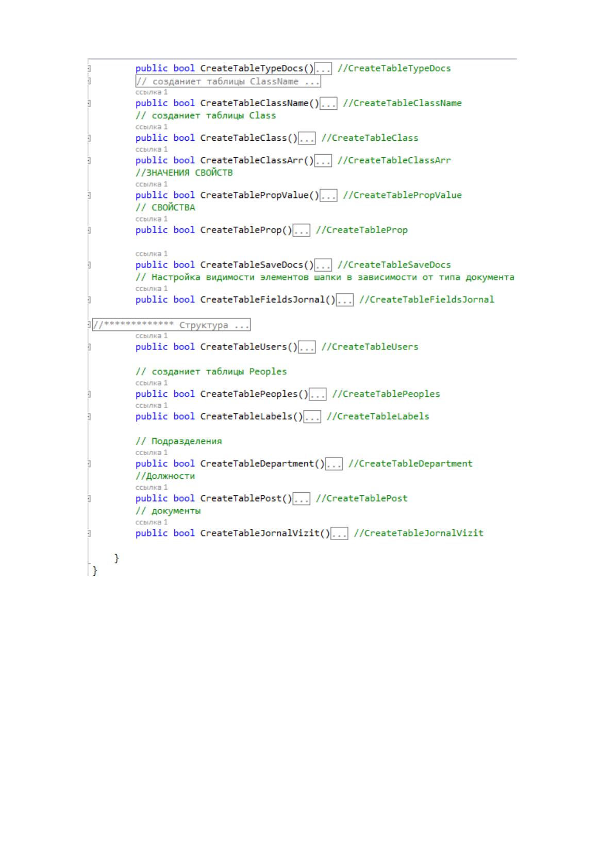Screen dimensions: 614x868
Task: Expand collapsed body of CreateTableSaveDocs method
Action: [323, 265]
